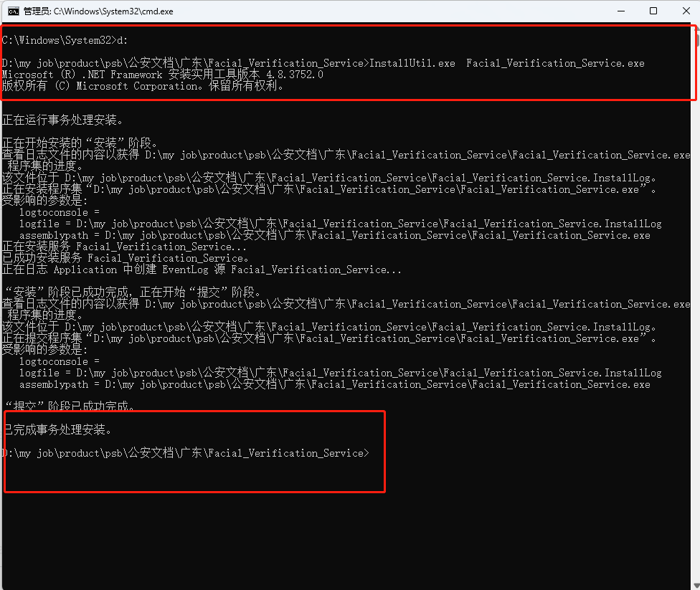
Task: Click the line '“提交”阶段已成功完成。'
Action: 68,406
